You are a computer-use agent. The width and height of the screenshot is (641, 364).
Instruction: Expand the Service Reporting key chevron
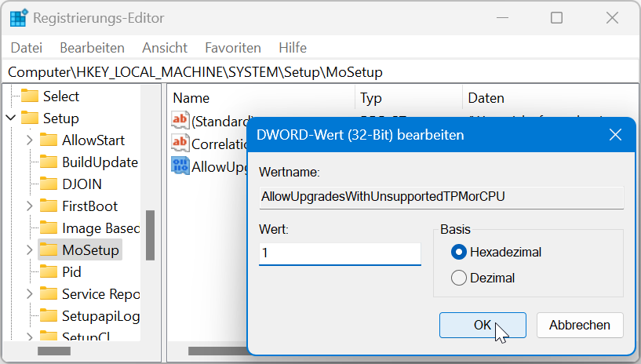29,294
